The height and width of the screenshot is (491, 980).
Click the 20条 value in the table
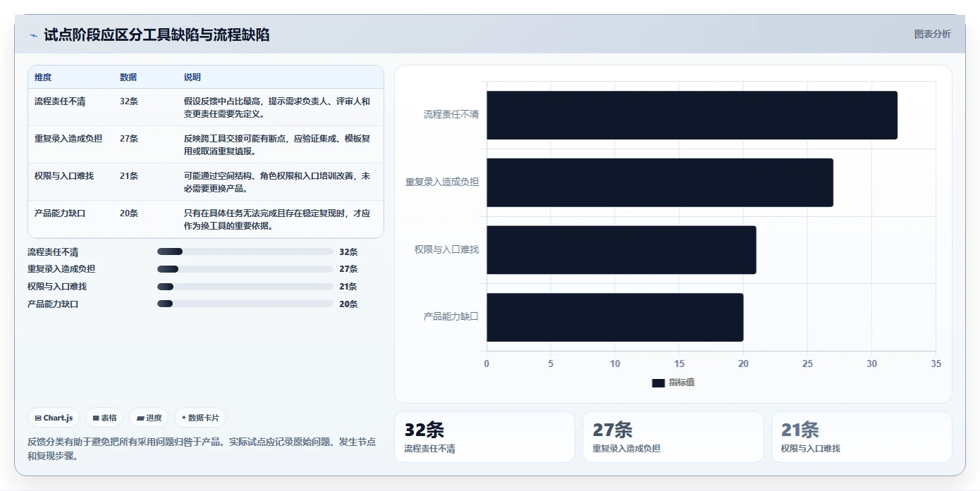point(129,213)
